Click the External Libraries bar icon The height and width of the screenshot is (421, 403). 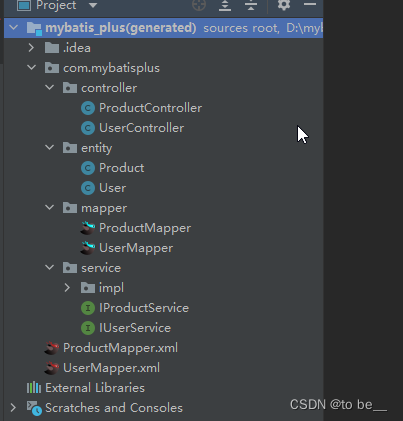tap(34, 388)
